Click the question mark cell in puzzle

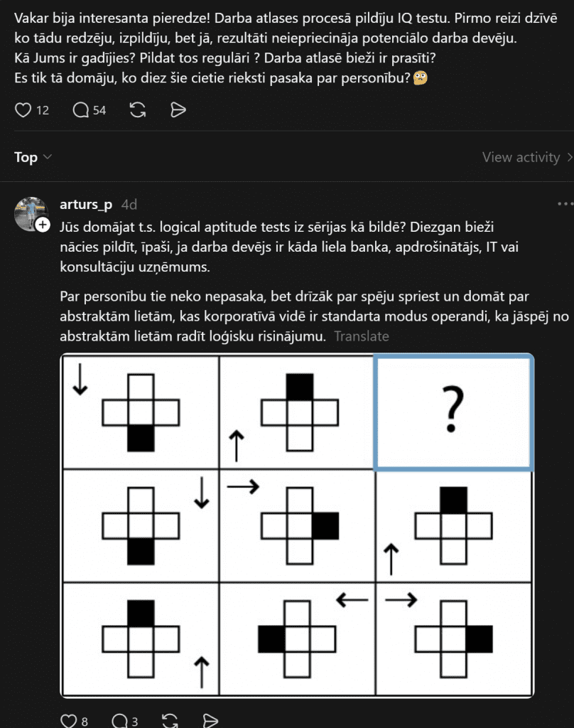[x=453, y=413]
